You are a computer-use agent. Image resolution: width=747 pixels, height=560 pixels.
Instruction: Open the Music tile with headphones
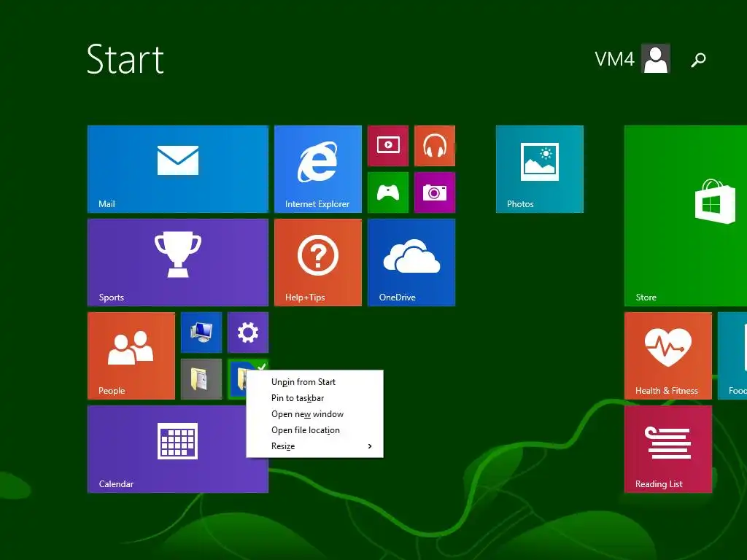(x=435, y=146)
